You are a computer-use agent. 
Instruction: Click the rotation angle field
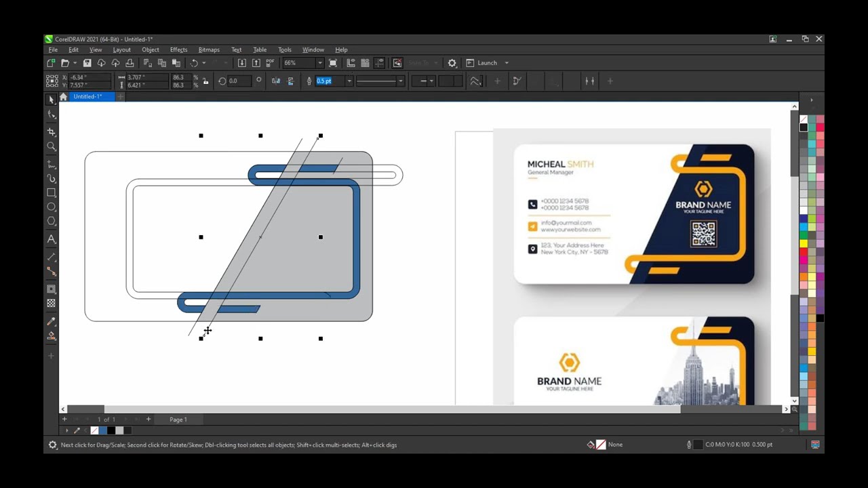241,81
